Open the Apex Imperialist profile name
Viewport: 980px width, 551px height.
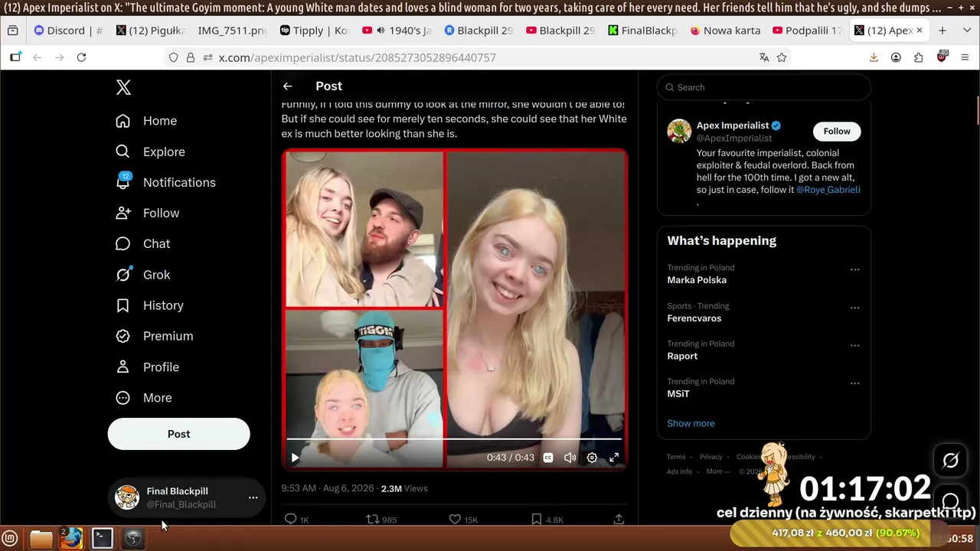click(733, 126)
